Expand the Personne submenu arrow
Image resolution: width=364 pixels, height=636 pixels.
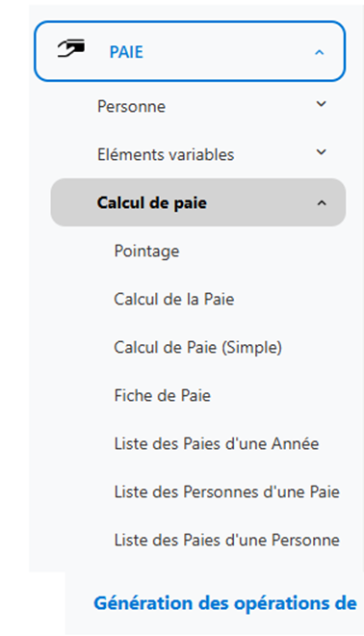(321, 104)
